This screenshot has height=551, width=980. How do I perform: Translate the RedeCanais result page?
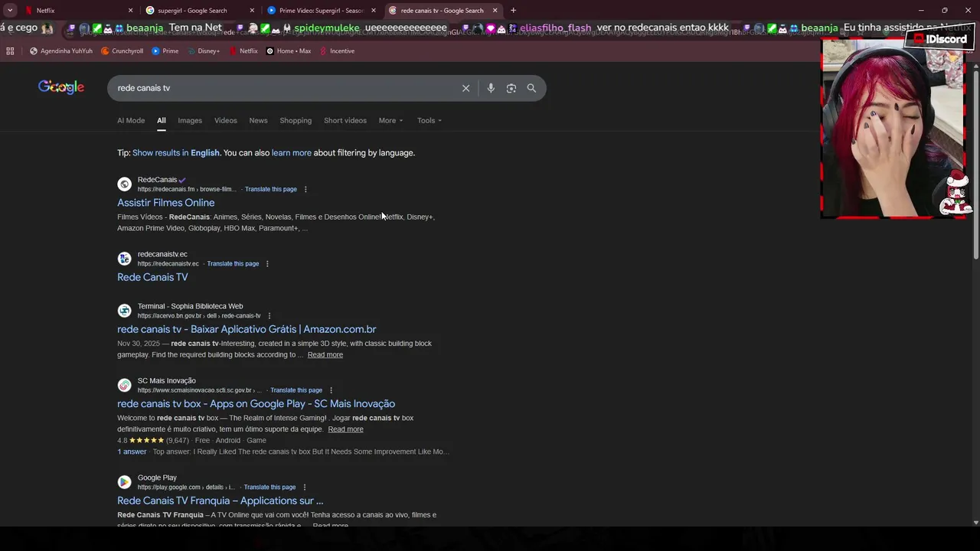(271, 190)
